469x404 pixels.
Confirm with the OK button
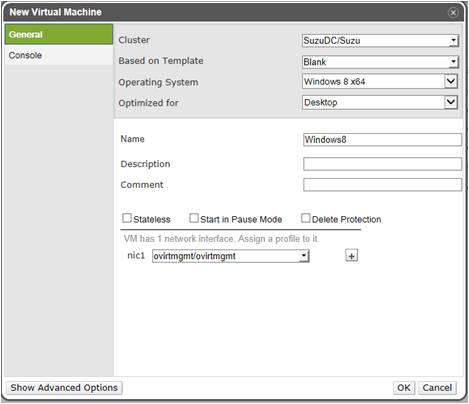404,388
